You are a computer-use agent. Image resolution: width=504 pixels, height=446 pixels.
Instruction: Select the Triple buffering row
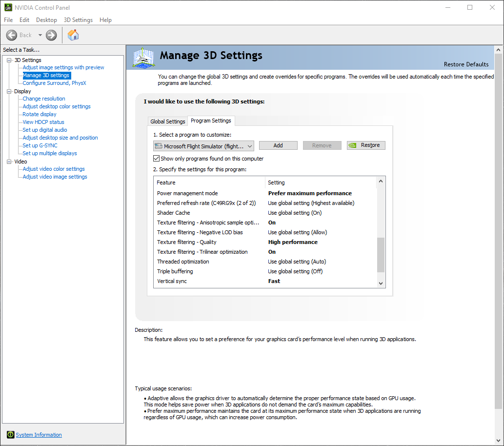[x=265, y=271]
